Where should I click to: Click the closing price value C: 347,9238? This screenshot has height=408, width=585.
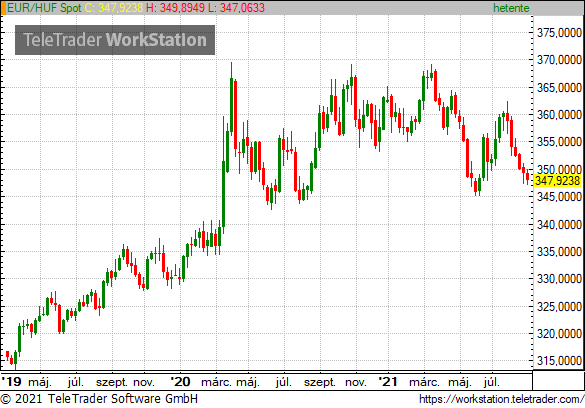coord(114,8)
